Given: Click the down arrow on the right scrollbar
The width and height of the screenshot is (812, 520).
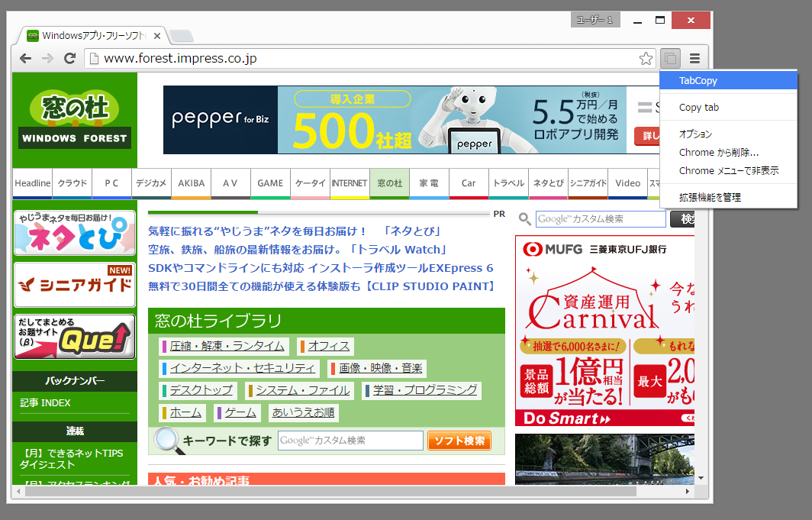Looking at the screenshot, I should (x=702, y=477).
